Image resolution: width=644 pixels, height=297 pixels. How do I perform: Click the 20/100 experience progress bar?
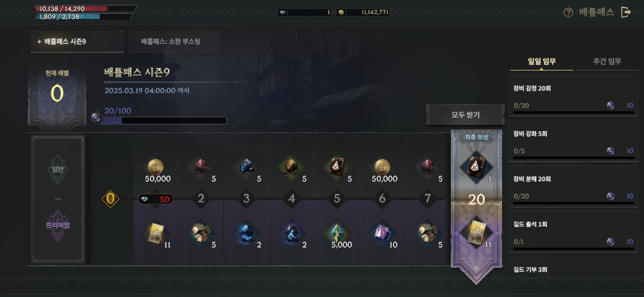tap(162, 120)
